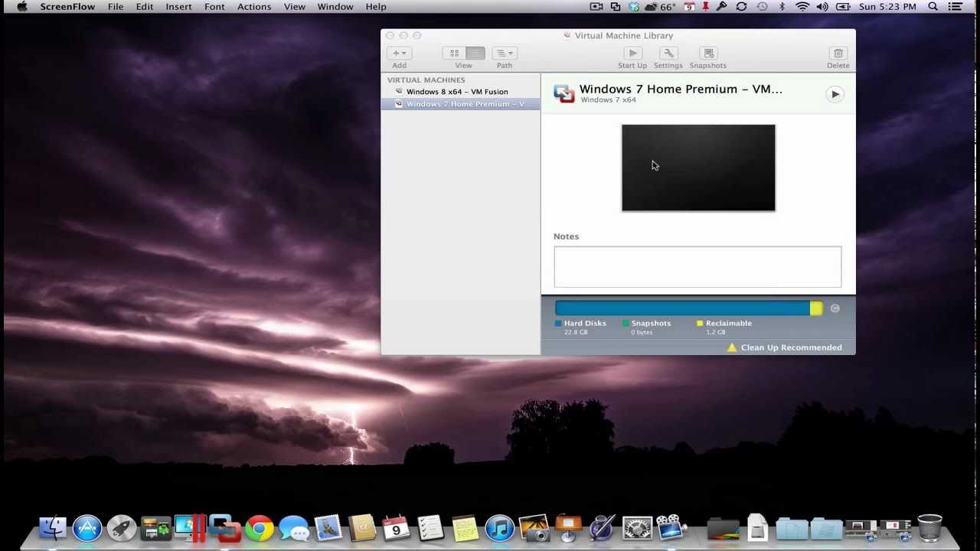
Task: Click the Bluetooth menu bar icon
Action: click(x=782, y=7)
